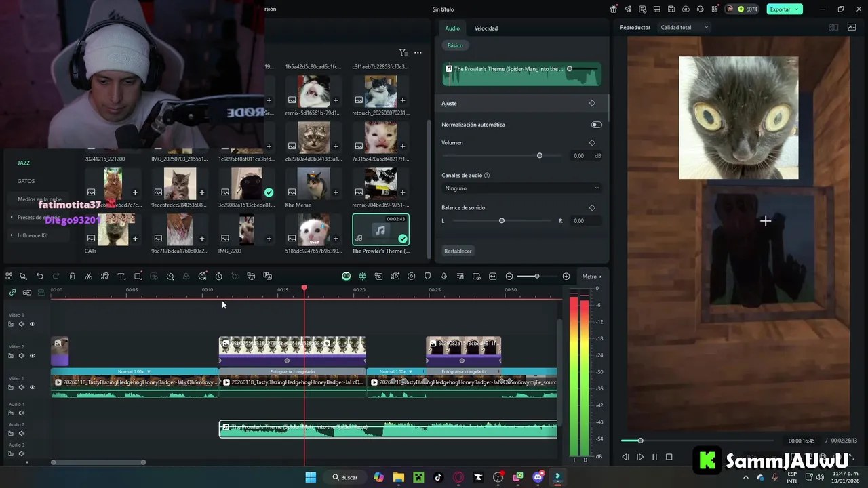Image resolution: width=868 pixels, height=488 pixels.
Task: Click the layout grid icon at toolbar start
Action: tap(9, 277)
